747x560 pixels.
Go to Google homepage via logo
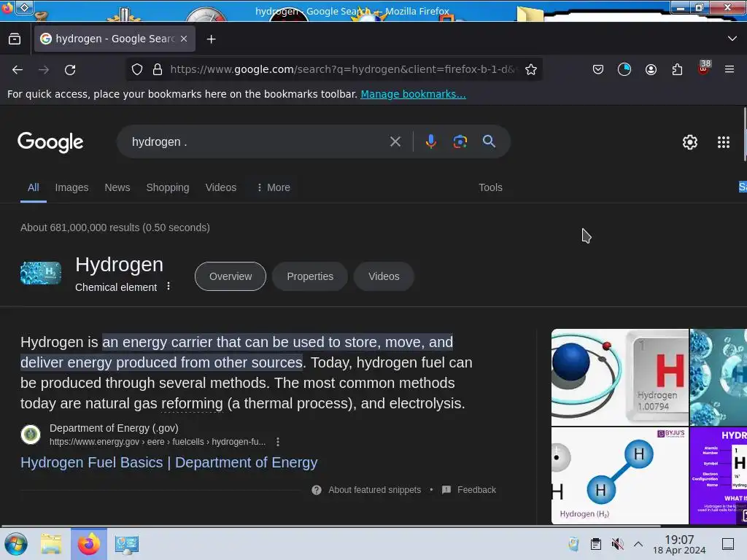(50, 142)
